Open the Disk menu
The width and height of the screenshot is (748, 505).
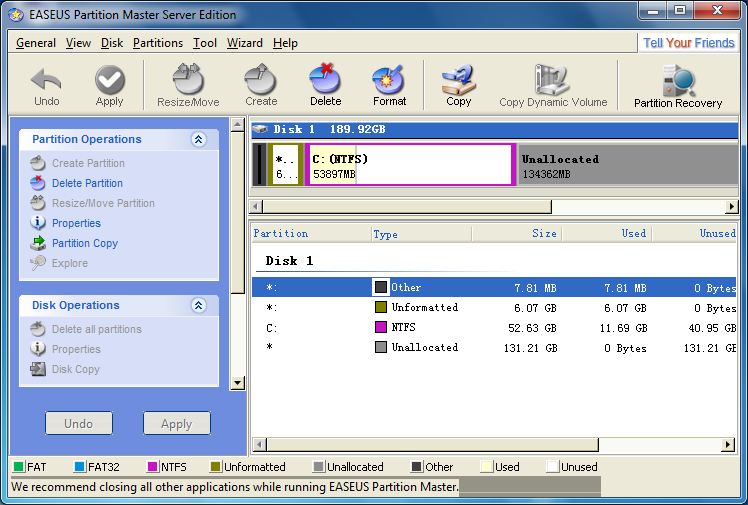[112, 43]
